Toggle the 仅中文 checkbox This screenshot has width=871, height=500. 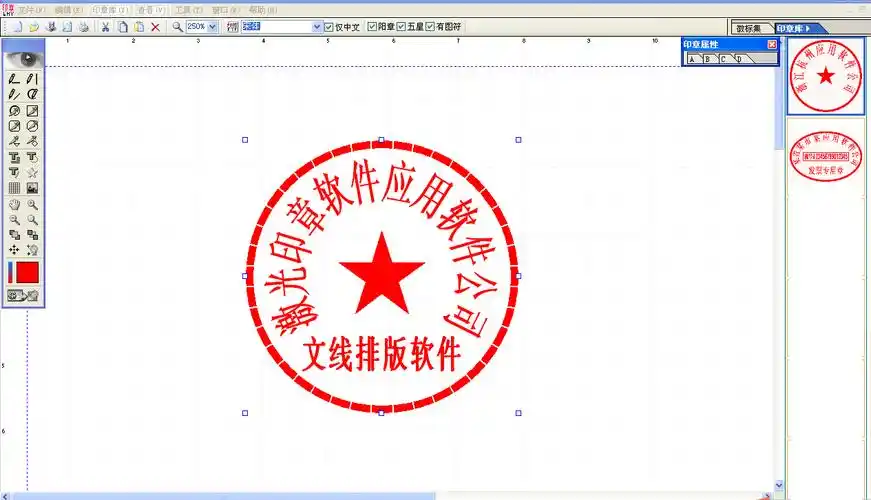[329, 27]
